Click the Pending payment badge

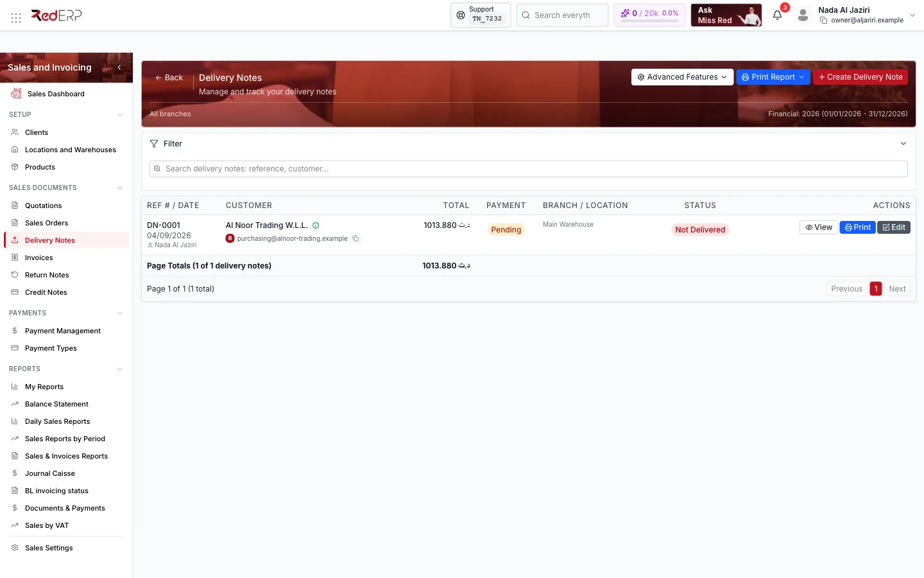click(x=506, y=230)
